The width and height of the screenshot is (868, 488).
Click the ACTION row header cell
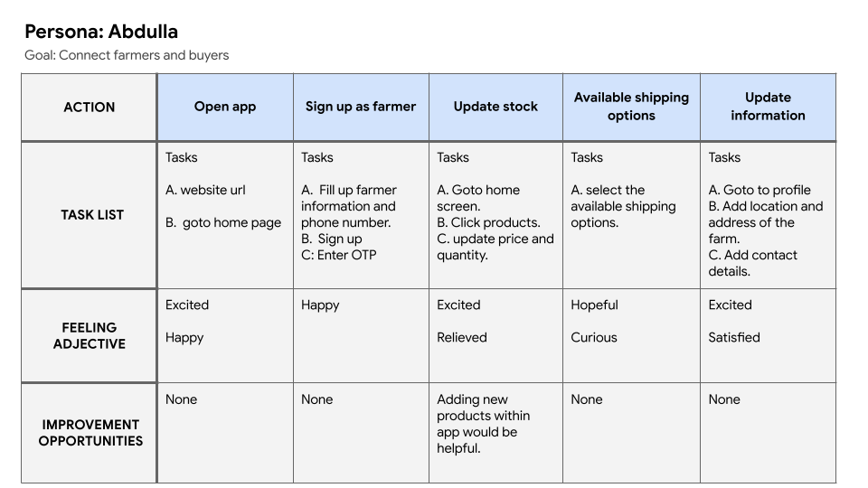(90, 108)
